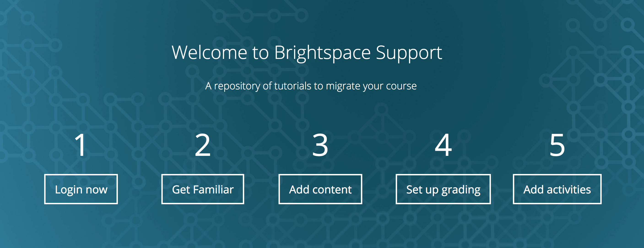Click the word "Brightspace" in the heading

[x=322, y=53]
